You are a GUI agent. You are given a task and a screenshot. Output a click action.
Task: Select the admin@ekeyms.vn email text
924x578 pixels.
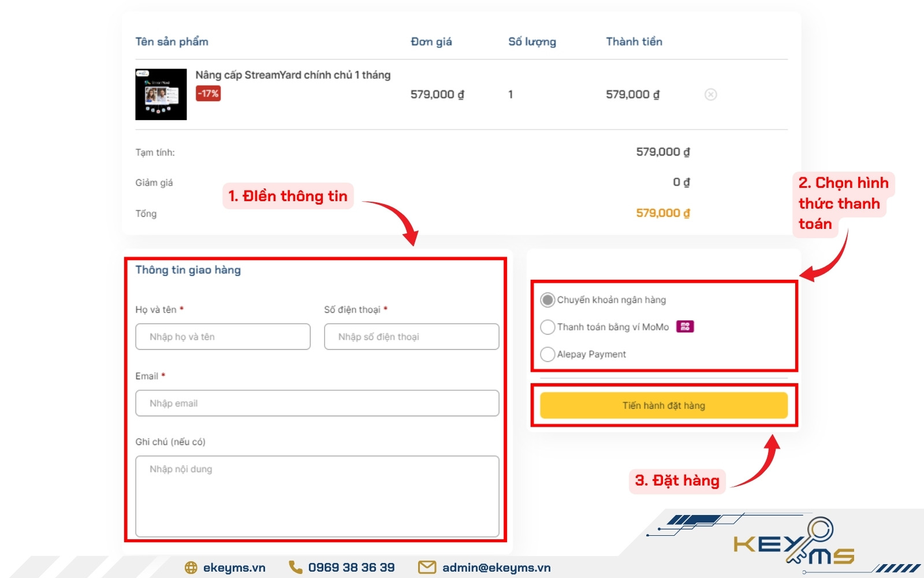(497, 568)
